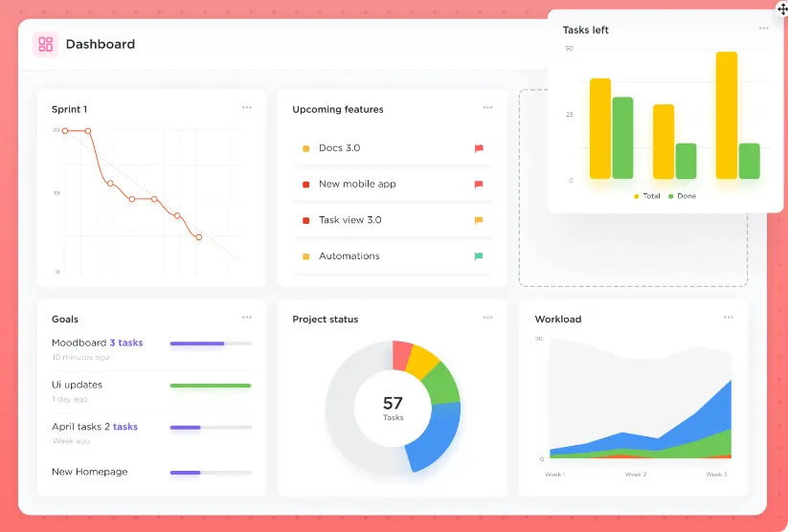Click the red status square beside New mobile app
The width and height of the screenshot is (788, 532).
305,185
